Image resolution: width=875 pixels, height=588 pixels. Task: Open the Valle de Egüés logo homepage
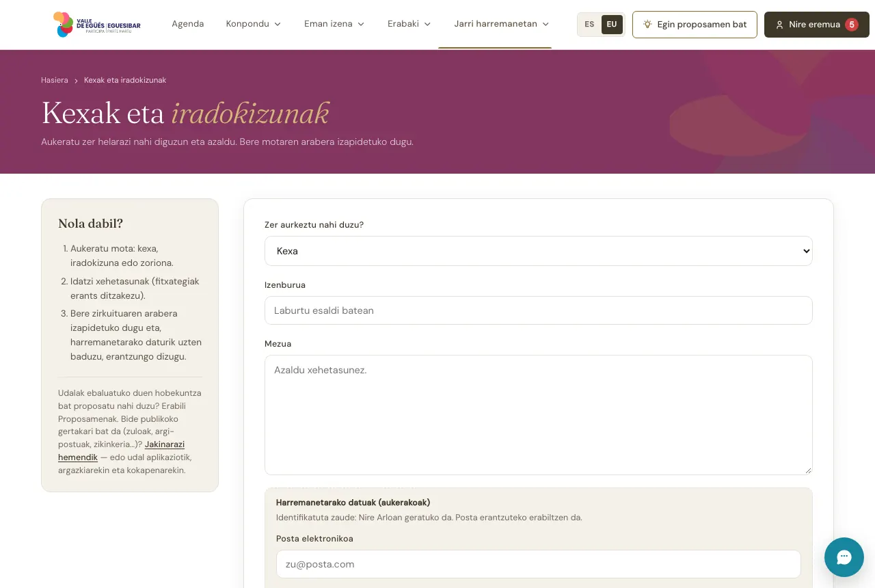point(97,25)
